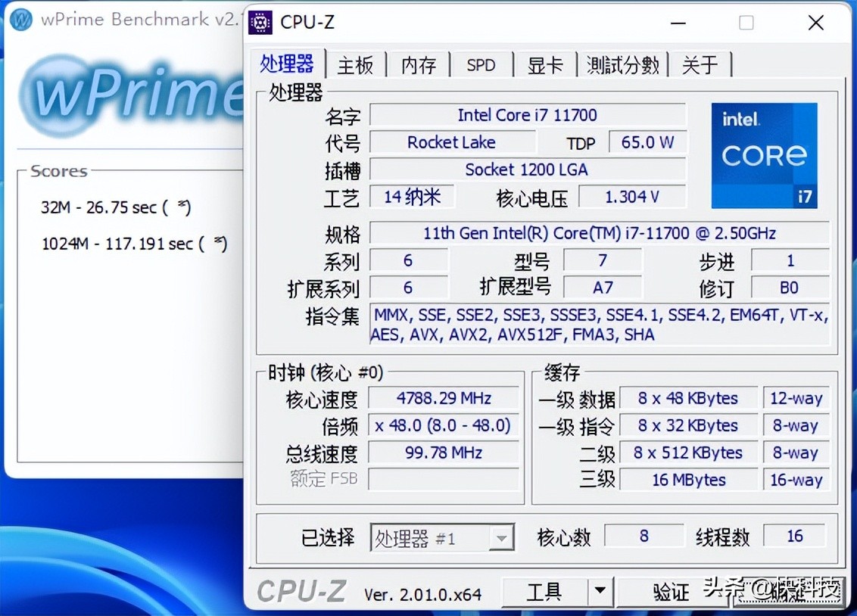The height and width of the screenshot is (616, 857).
Task: Switch to the 主板 (motherboard) tab
Action: [x=356, y=66]
